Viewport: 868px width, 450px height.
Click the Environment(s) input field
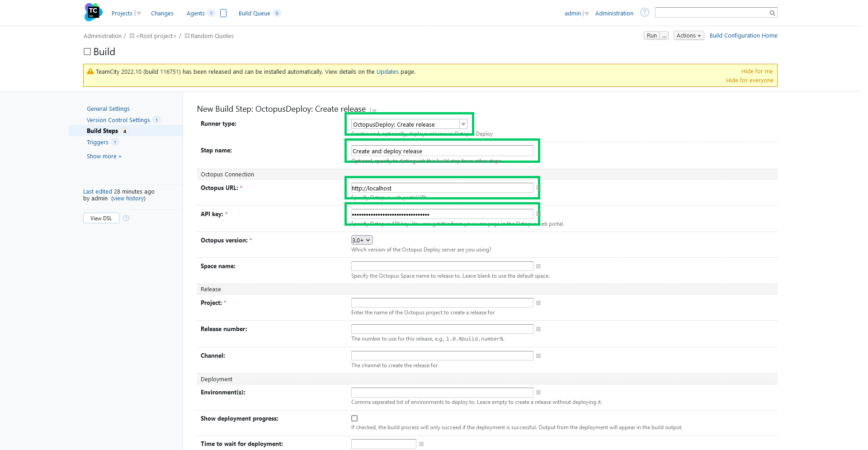[x=442, y=393]
